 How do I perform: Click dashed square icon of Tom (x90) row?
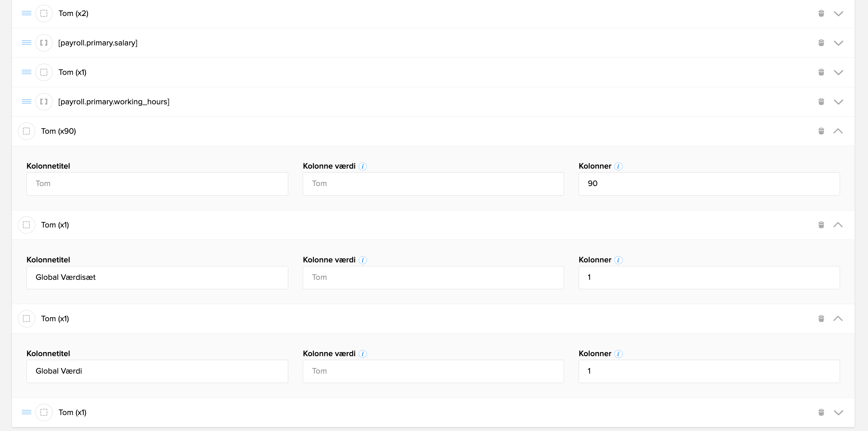(27, 131)
